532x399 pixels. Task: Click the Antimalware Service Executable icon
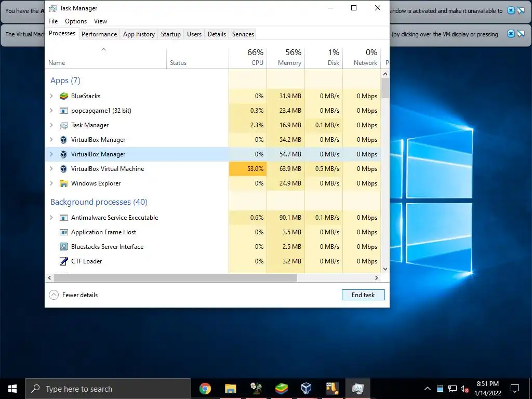64,218
